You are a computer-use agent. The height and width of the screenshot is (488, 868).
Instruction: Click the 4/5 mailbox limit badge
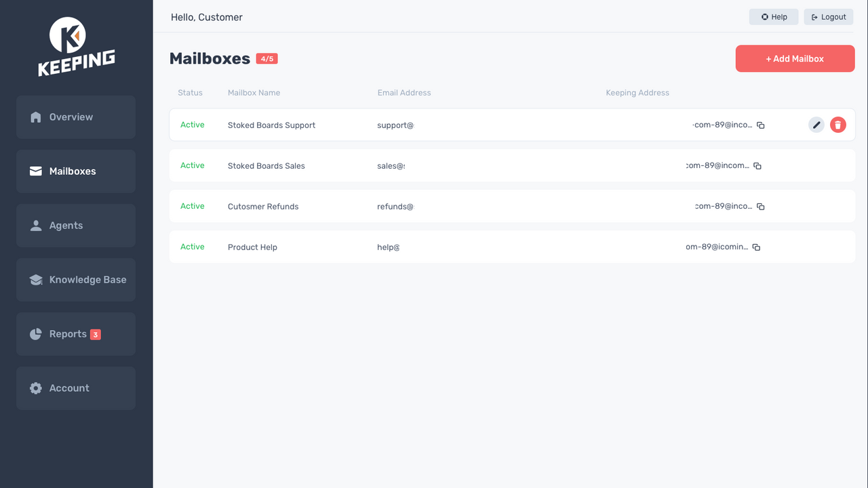pyautogui.click(x=267, y=58)
